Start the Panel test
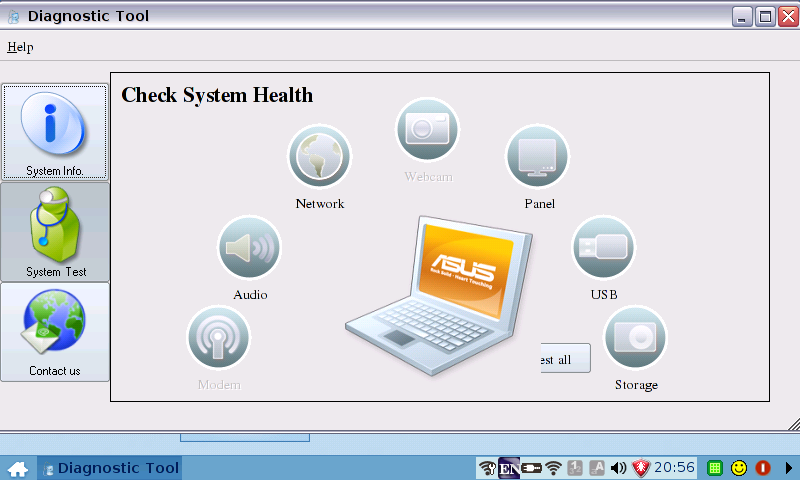Image resolution: width=800 pixels, height=480 pixels. (537, 157)
